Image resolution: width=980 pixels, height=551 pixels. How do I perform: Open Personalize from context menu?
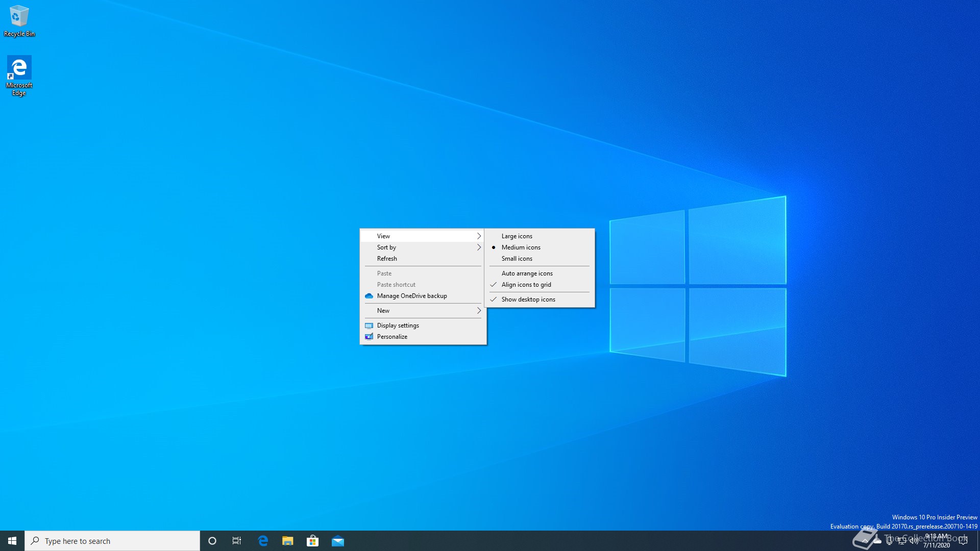(423, 337)
